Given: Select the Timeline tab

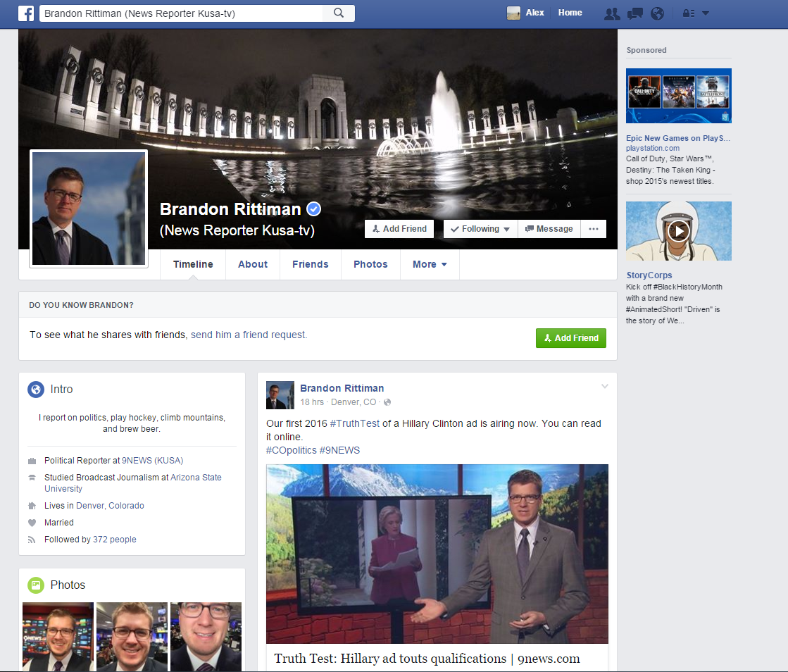Looking at the screenshot, I should (x=193, y=264).
